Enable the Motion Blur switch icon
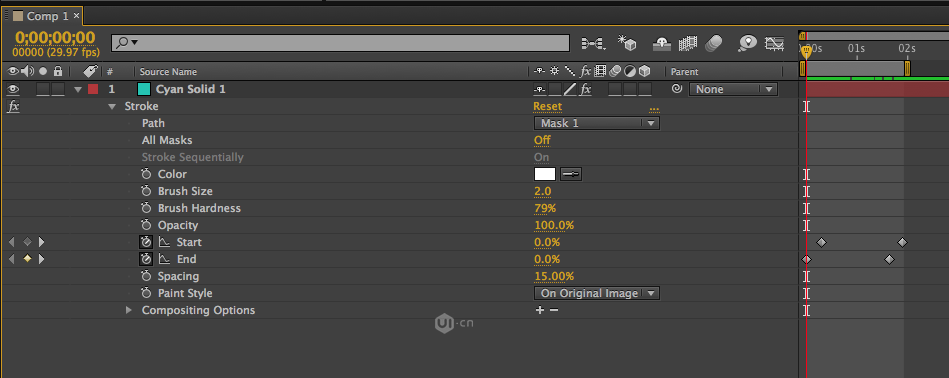This screenshot has width=949, height=378. [x=714, y=42]
